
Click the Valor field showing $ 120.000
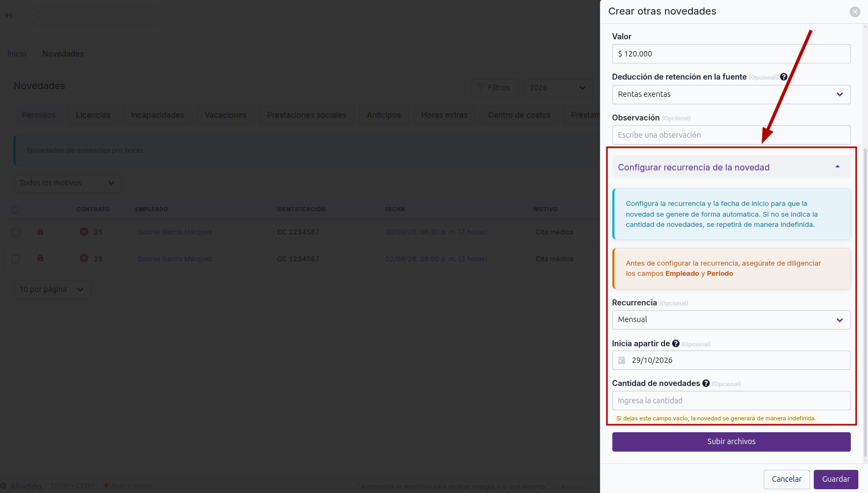[x=731, y=54]
